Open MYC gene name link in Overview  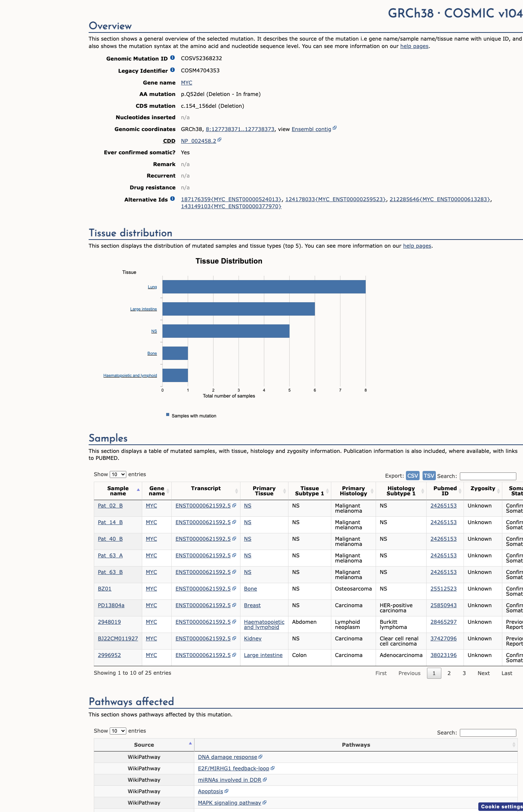click(x=187, y=83)
